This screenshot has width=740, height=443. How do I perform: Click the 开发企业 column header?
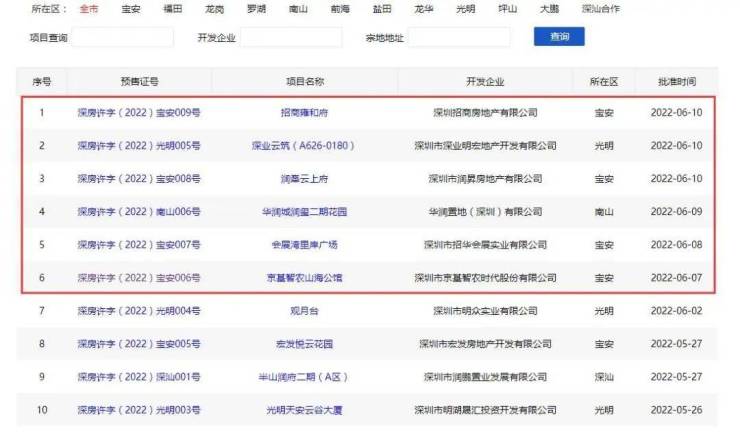point(485,82)
